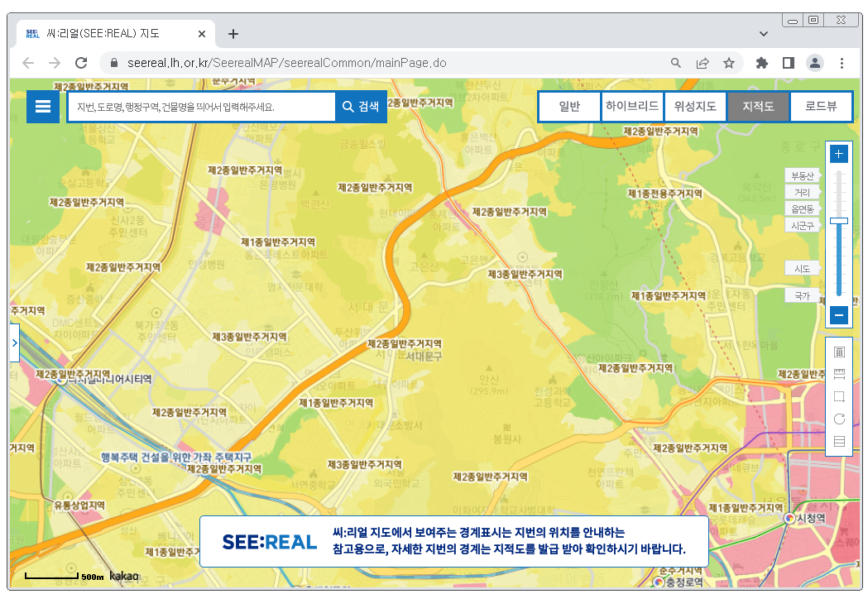Switch to the 위성지도 map view

coord(695,106)
